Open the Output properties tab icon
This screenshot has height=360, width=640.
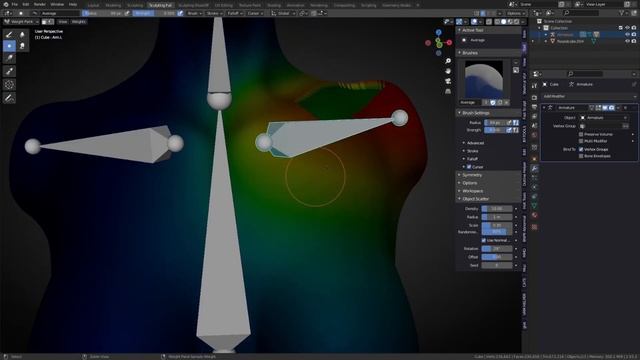click(534, 107)
